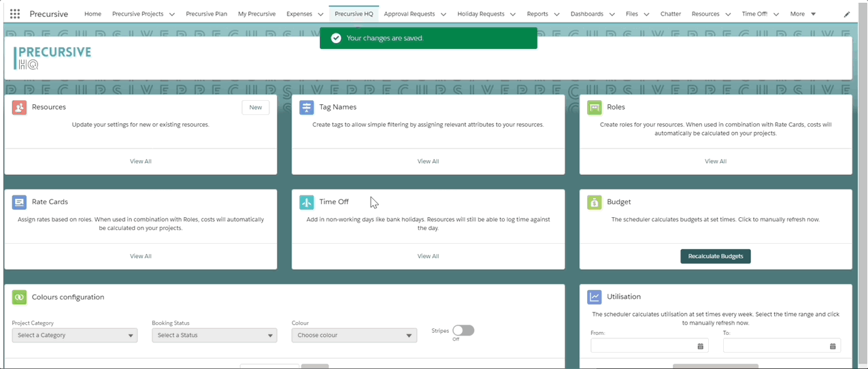Click View All under Tag Names
This screenshot has height=369, width=868.
(428, 161)
